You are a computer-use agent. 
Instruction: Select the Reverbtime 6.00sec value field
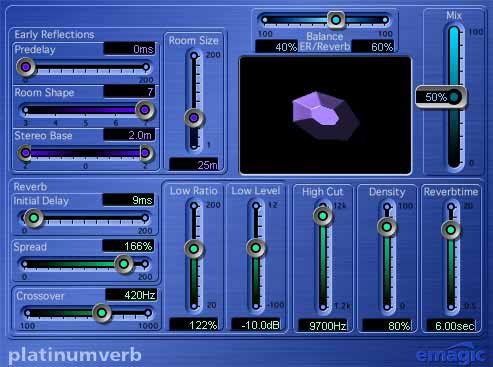tap(451, 326)
